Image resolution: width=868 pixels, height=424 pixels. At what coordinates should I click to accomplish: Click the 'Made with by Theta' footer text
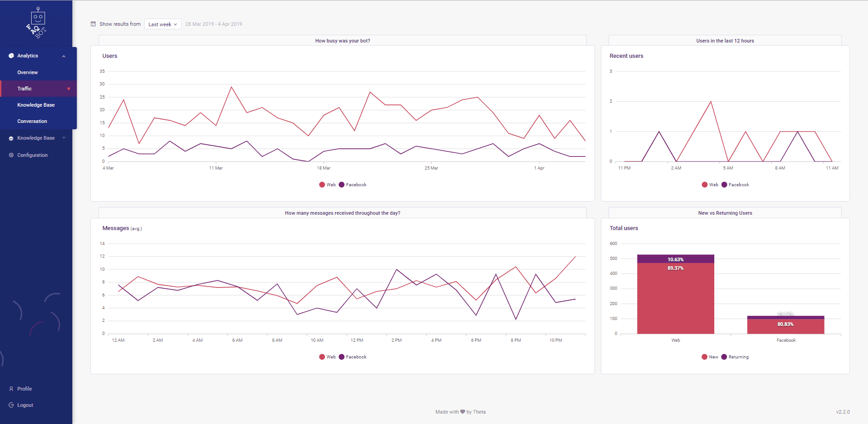(461, 412)
